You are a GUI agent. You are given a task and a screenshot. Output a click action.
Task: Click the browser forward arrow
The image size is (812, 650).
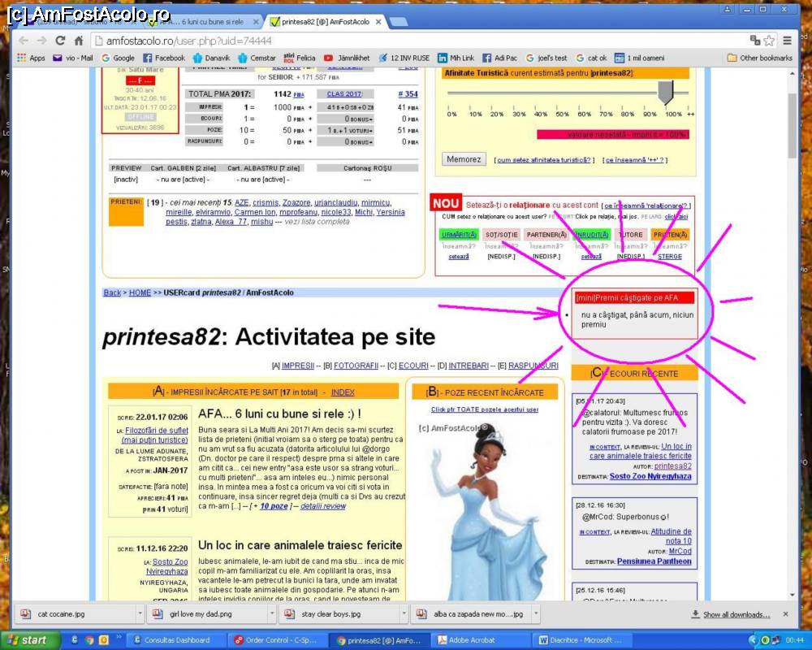point(42,41)
